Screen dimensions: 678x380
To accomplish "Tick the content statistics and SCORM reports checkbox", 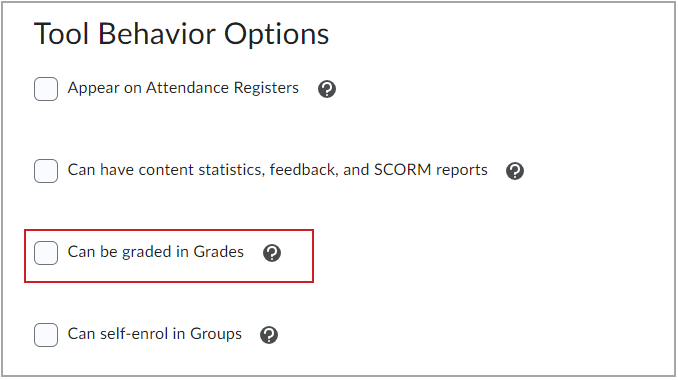I will [x=46, y=171].
